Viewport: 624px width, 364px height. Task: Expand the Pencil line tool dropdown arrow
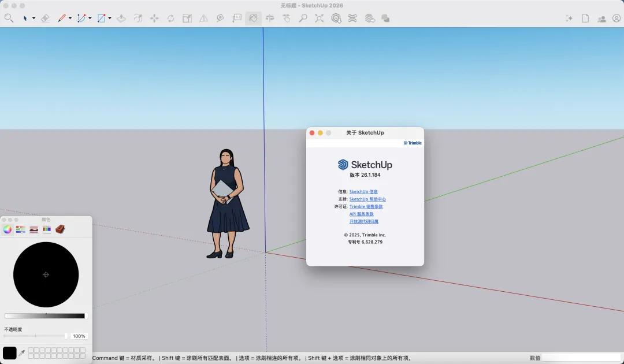[70, 18]
